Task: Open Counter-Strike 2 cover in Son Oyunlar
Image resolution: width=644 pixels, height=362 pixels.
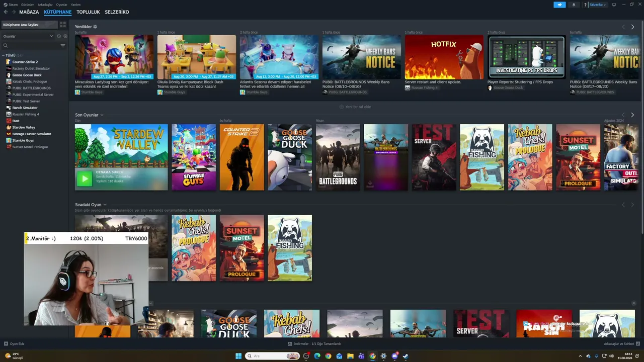Action: [242, 157]
